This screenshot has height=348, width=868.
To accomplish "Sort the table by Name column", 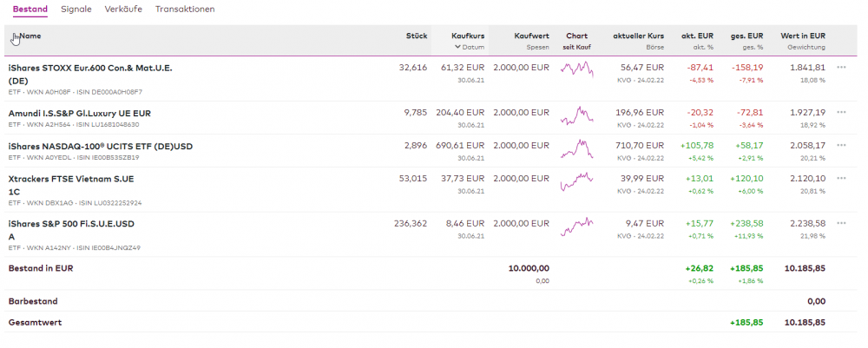I will (x=30, y=36).
